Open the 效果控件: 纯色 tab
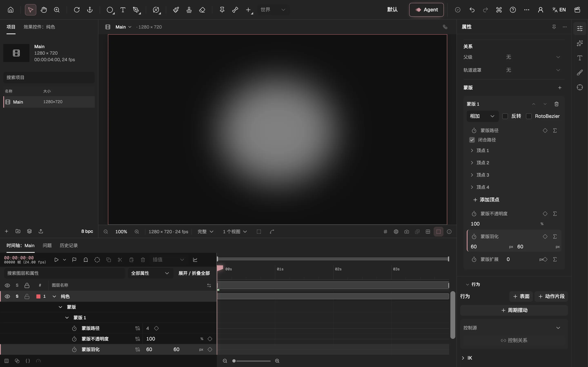588x367 pixels. 39,27
